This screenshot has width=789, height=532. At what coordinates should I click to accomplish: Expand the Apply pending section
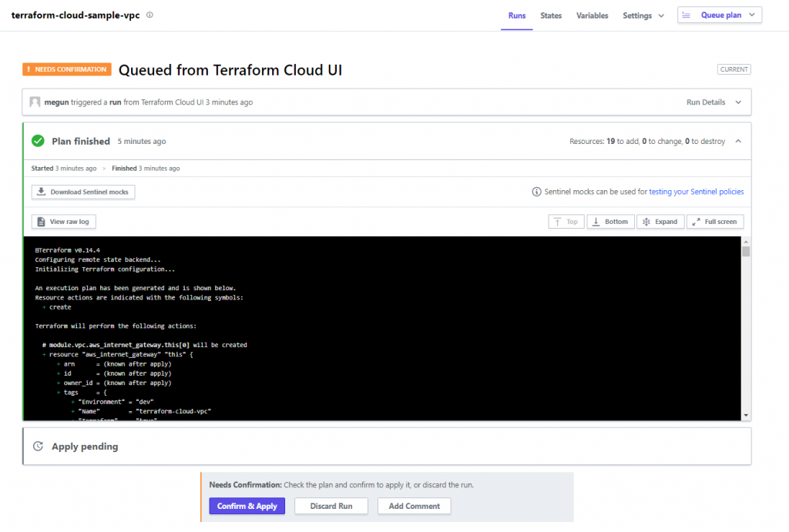[387, 446]
